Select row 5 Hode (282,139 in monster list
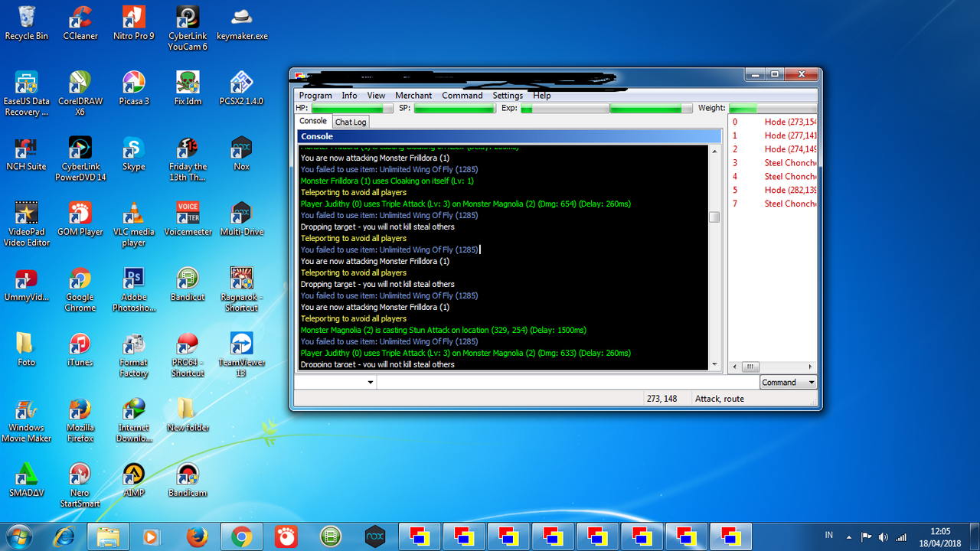980x551 pixels. pyautogui.click(x=773, y=190)
